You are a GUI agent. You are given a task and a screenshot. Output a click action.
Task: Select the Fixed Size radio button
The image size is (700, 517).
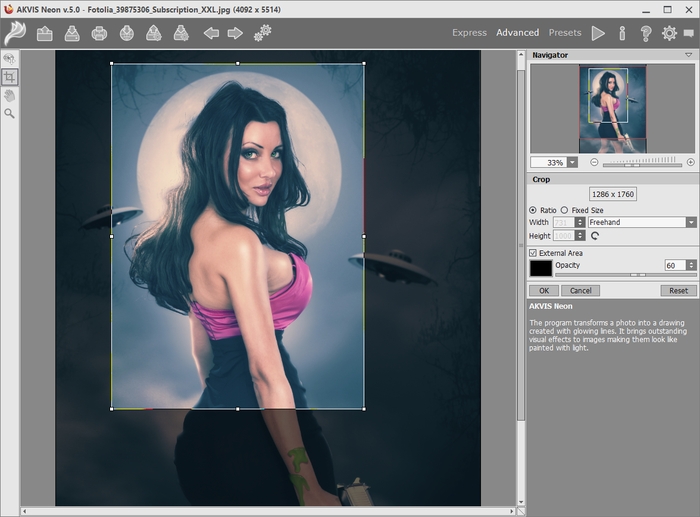(x=564, y=210)
